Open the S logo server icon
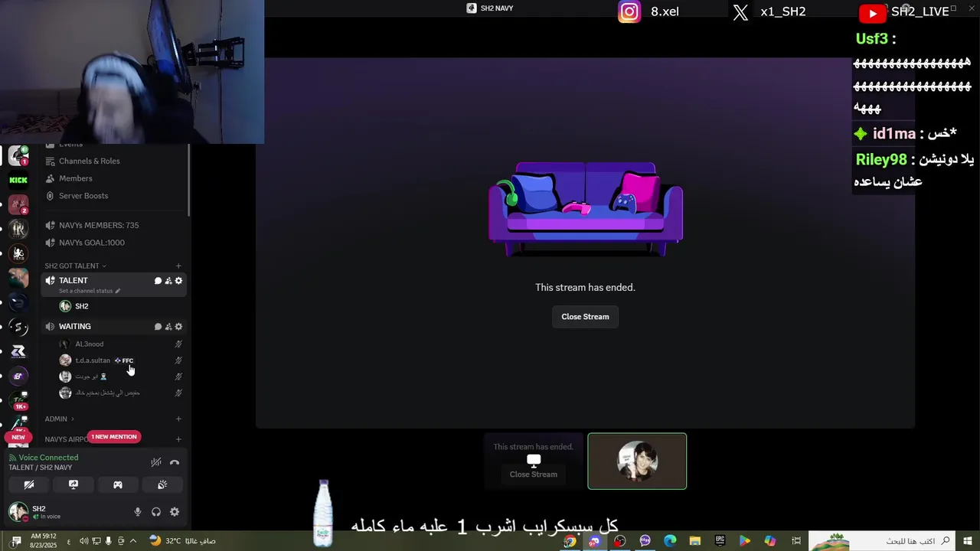Screen dimensions: 980x551 (18, 327)
